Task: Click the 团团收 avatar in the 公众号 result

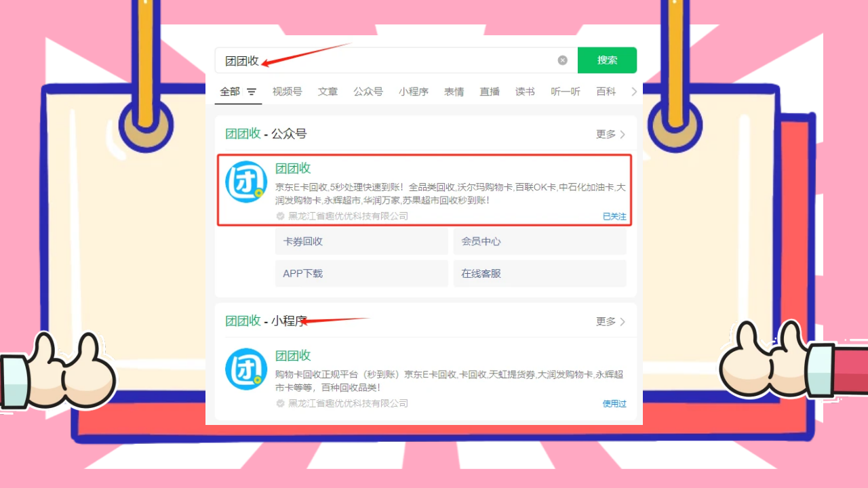Action: tap(246, 182)
